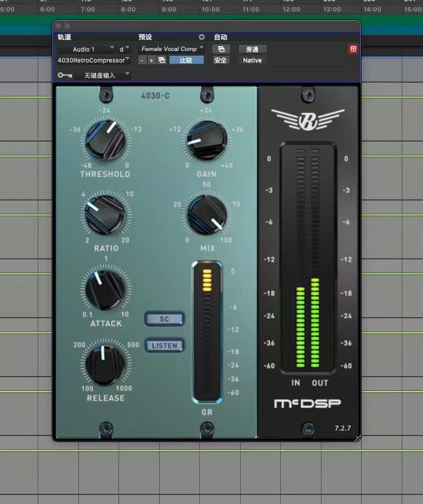Click the key input key icon
Viewport: 423px width, 504px height.
pyautogui.click(x=64, y=75)
